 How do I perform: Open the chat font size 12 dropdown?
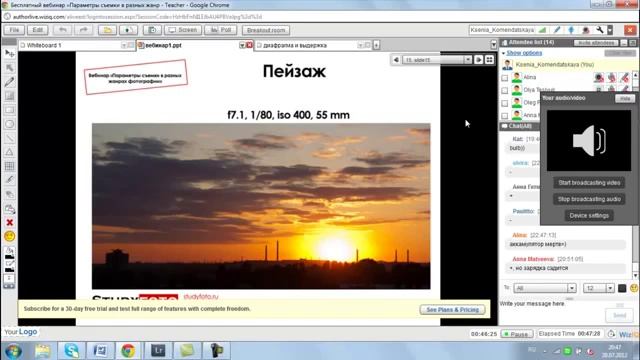pyautogui.click(x=610, y=288)
